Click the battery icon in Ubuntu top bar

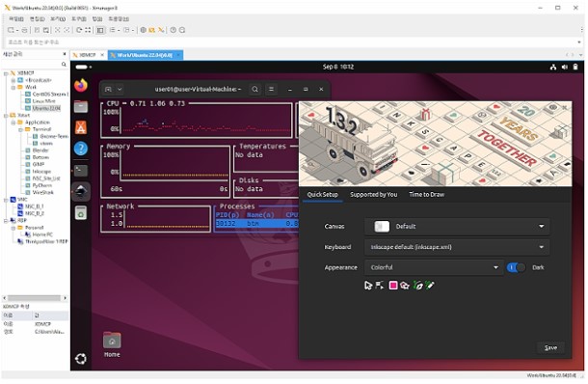click(575, 67)
